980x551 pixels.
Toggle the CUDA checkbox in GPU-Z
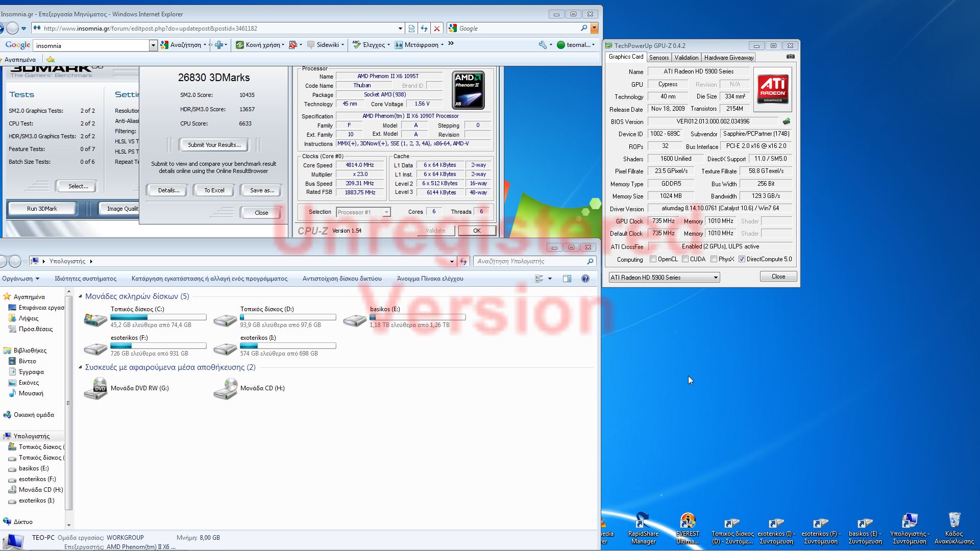(x=685, y=259)
